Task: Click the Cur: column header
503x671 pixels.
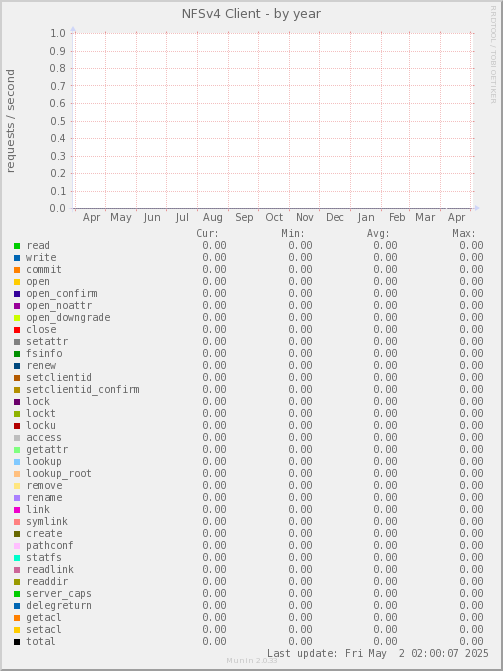Action: pos(208,234)
